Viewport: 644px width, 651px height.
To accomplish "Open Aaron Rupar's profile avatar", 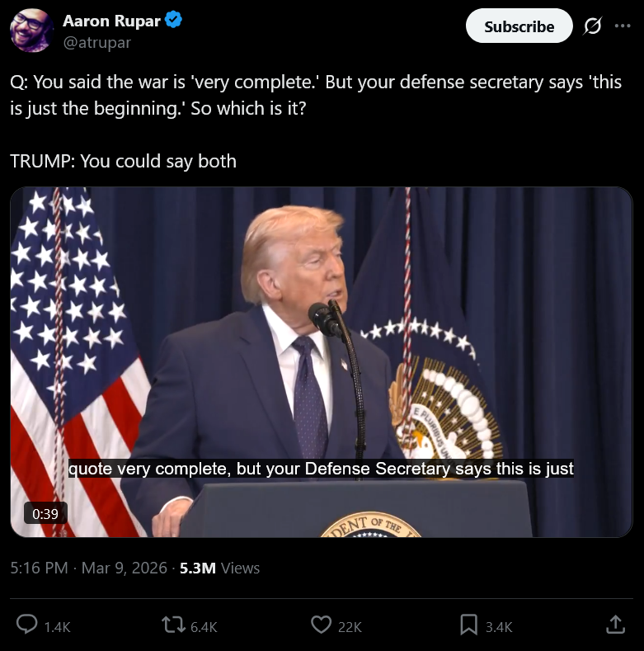I will pos(31,31).
